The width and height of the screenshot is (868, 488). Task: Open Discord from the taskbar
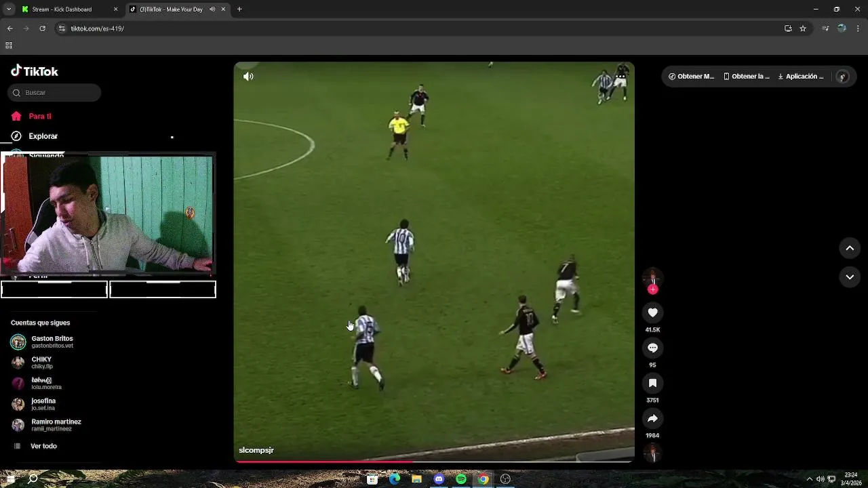coord(439,479)
